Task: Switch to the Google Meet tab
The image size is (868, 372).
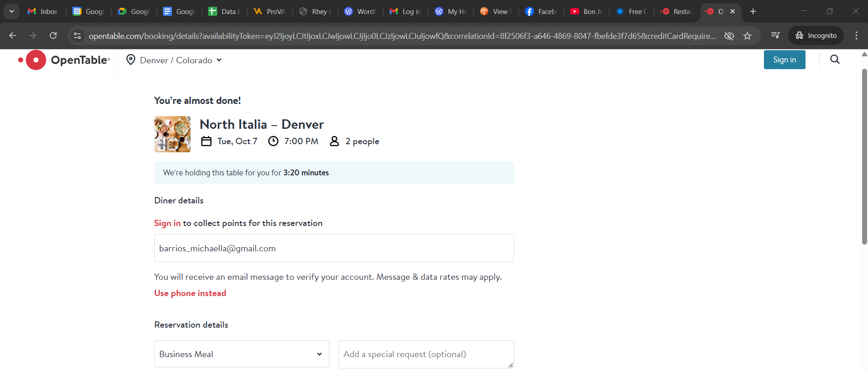Action: [134, 11]
